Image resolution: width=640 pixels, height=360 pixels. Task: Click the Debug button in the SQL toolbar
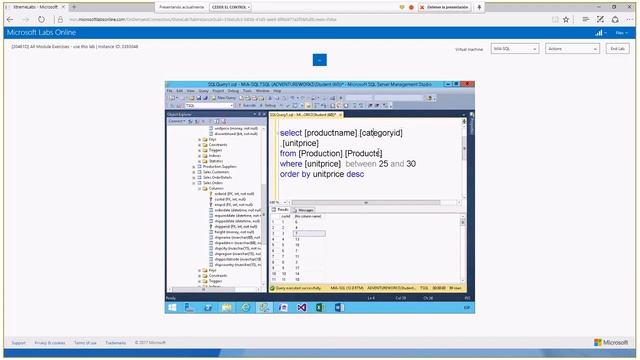pos(268,105)
